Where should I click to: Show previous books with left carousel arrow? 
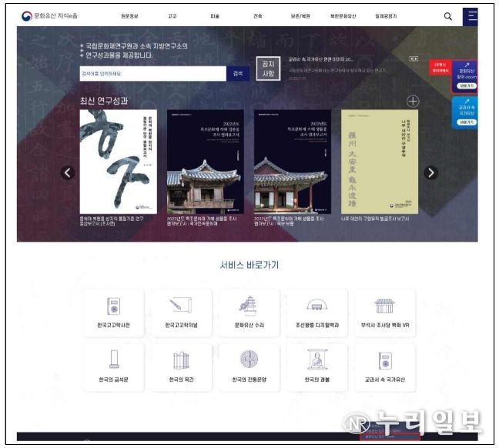point(68,172)
